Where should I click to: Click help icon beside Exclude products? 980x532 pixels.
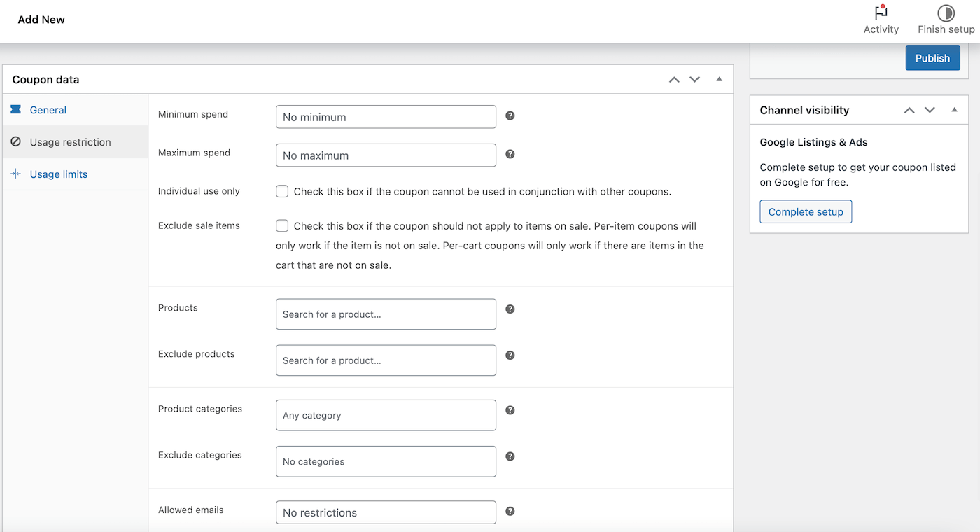tap(510, 355)
